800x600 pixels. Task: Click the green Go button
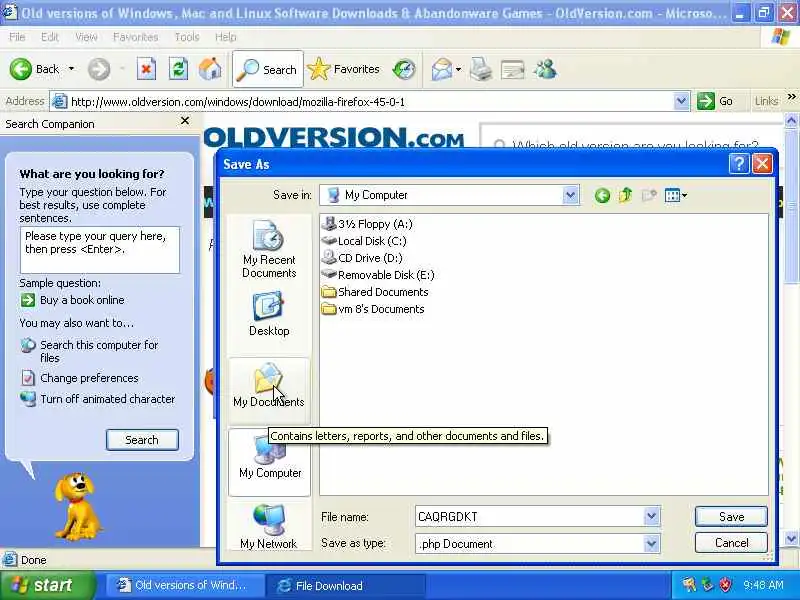(x=715, y=101)
